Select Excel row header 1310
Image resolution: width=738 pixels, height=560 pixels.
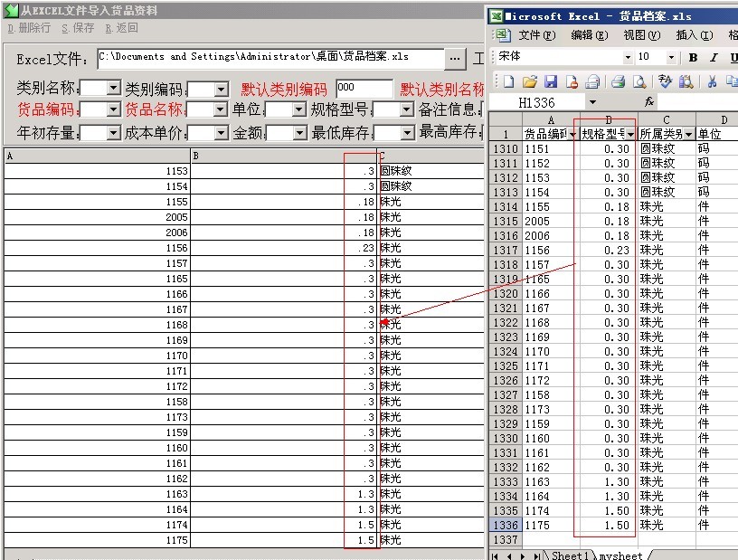(x=506, y=149)
